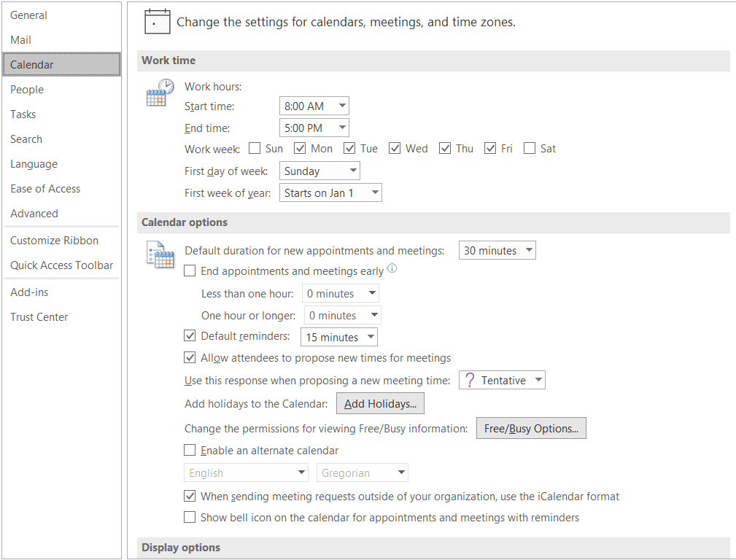Toggle the Default reminders checkbox
The width and height of the screenshot is (736, 560).
click(190, 335)
